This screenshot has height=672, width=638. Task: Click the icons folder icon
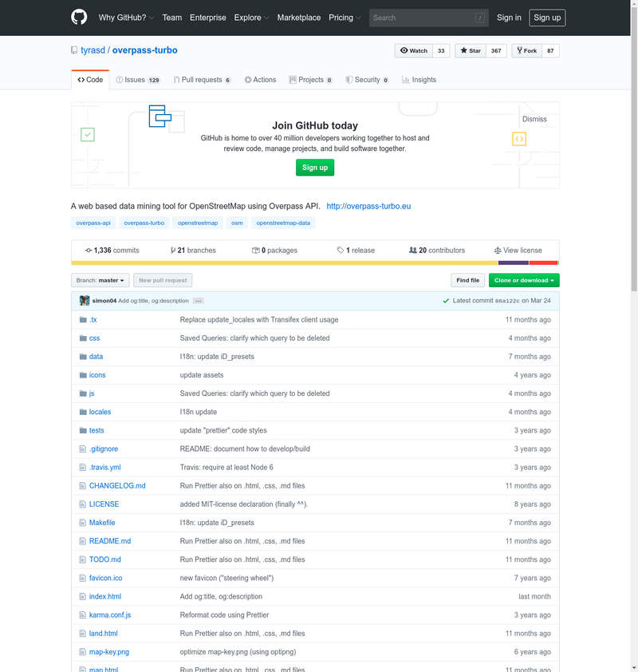coord(83,375)
